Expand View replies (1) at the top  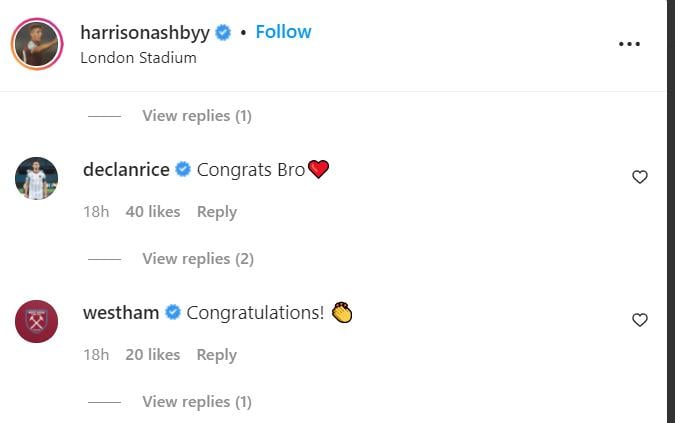tap(197, 116)
